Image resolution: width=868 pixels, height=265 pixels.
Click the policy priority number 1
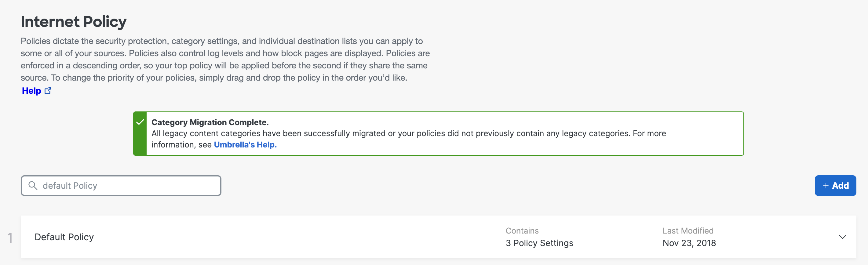pos(10,238)
